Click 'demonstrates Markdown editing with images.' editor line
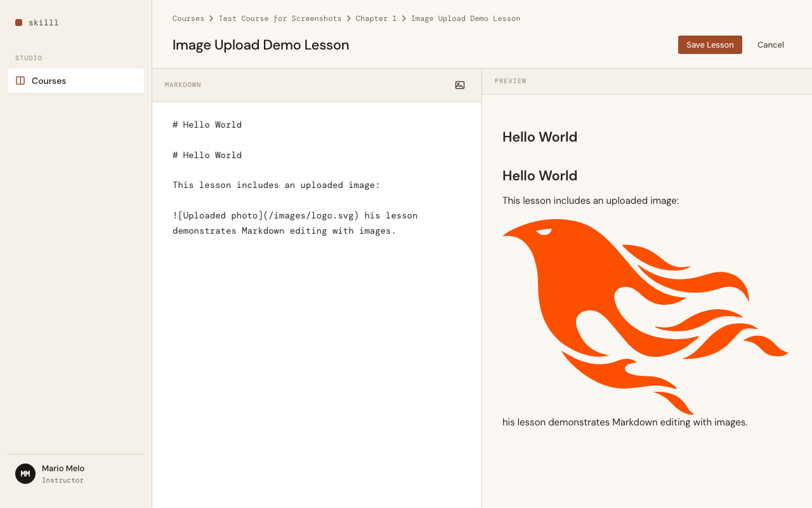Viewport: 812px width, 508px height. (284, 231)
